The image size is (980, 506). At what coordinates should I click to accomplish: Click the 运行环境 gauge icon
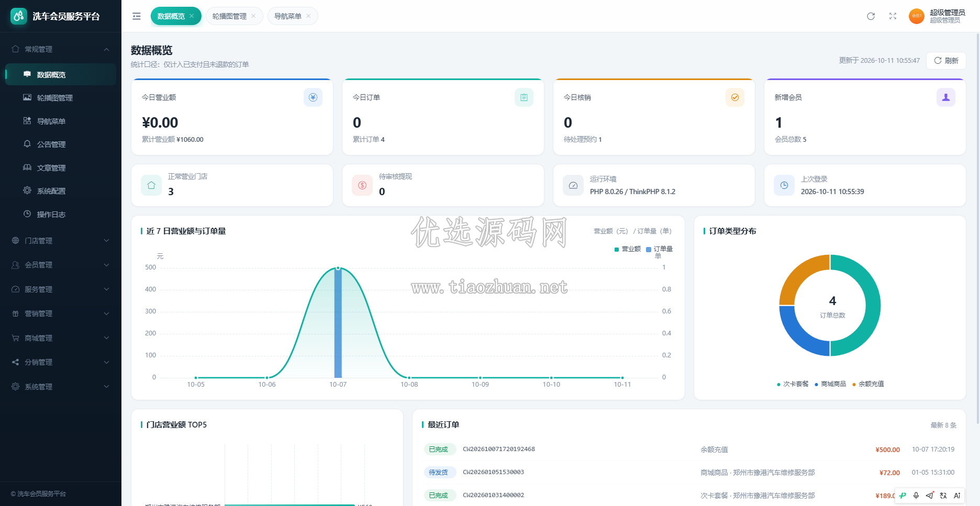click(573, 185)
